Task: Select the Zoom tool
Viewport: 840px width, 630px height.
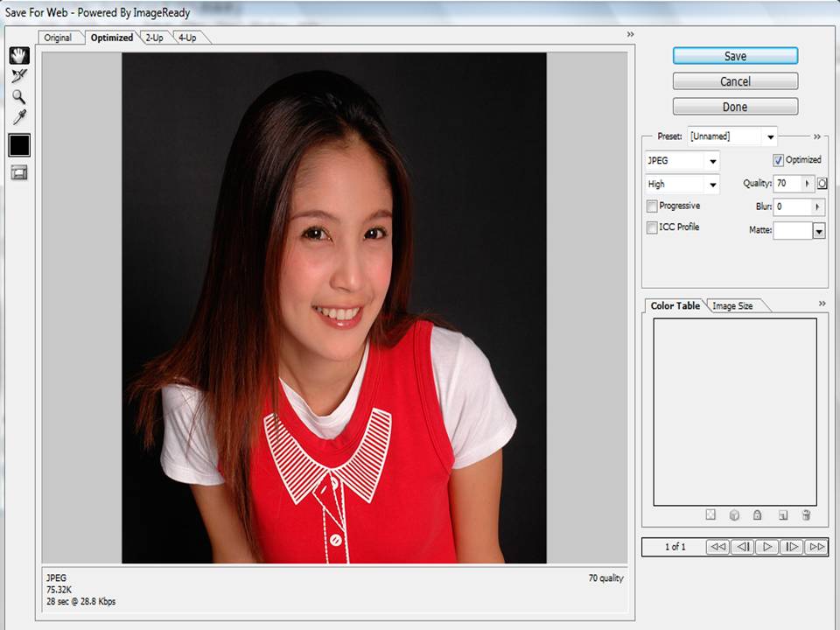Action: tap(19, 96)
